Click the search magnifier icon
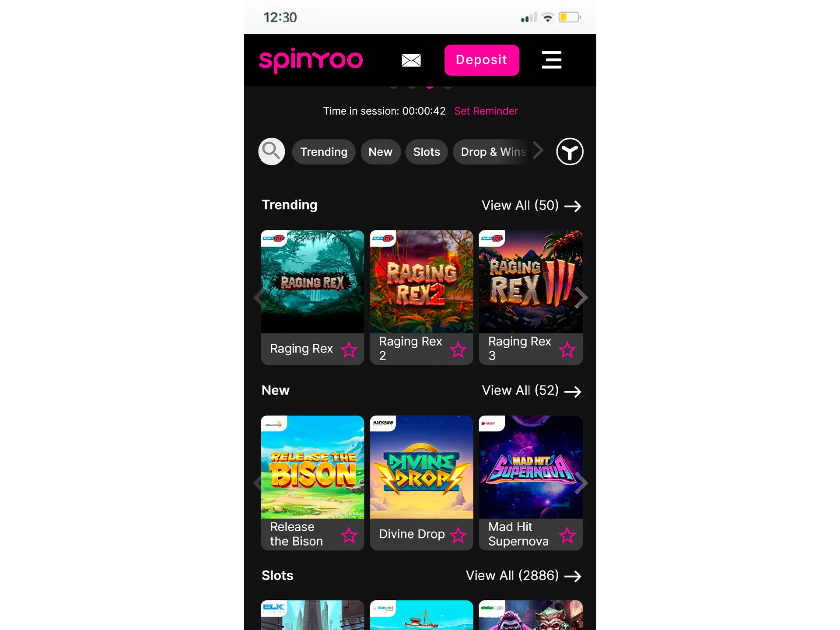 tap(271, 151)
